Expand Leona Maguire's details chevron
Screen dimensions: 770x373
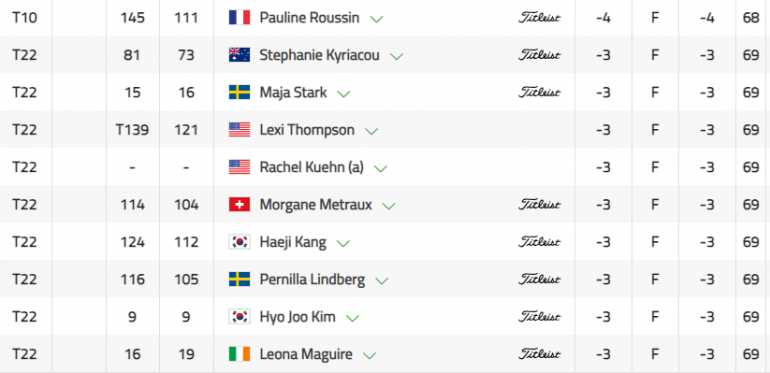click(369, 355)
